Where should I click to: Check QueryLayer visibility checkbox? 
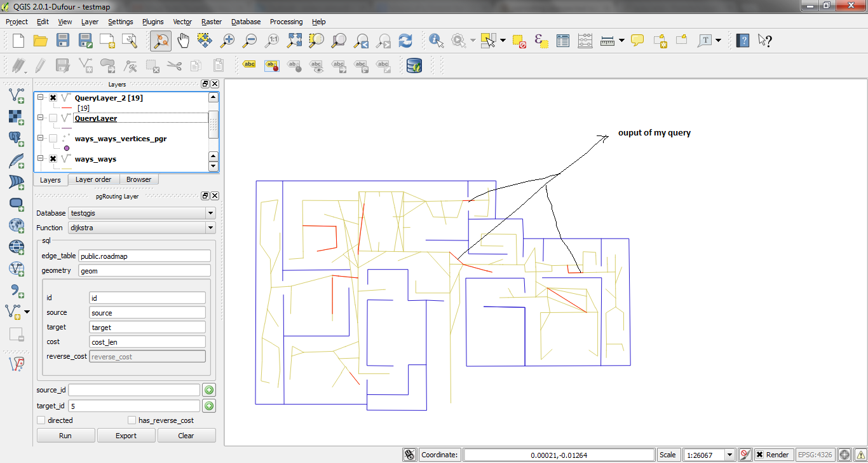click(53, 118)
